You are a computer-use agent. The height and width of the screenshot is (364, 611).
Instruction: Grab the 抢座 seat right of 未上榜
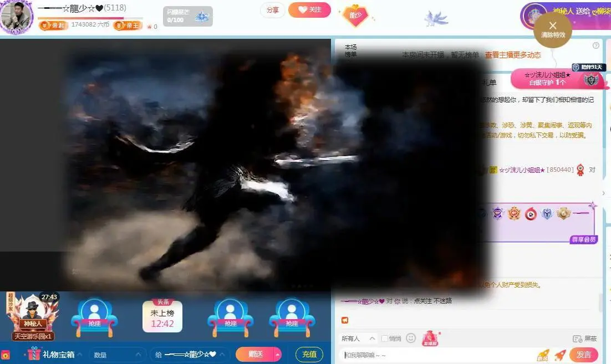click(230, 317)
